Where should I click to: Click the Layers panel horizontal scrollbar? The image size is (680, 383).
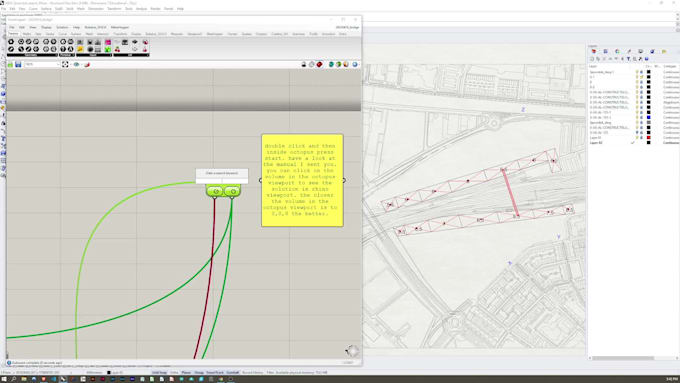click(x=623, y=358)
